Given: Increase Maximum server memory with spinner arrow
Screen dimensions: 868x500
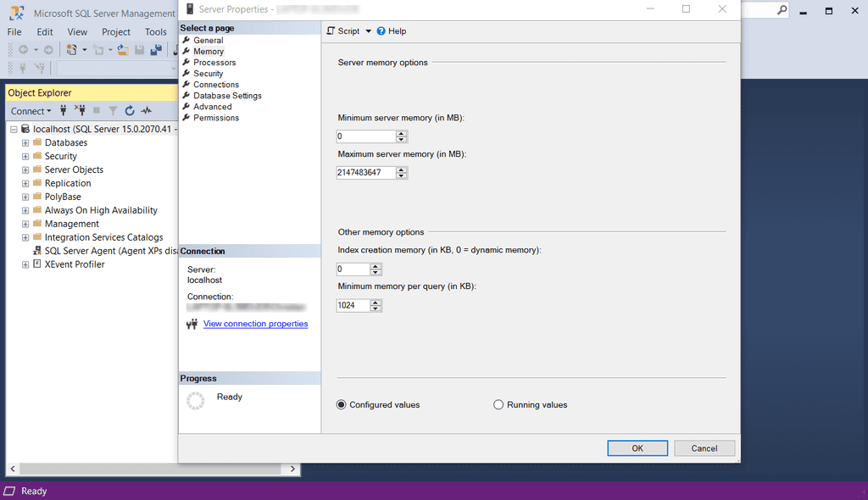Looking at the screenshot, I should (x=402, y=169).
